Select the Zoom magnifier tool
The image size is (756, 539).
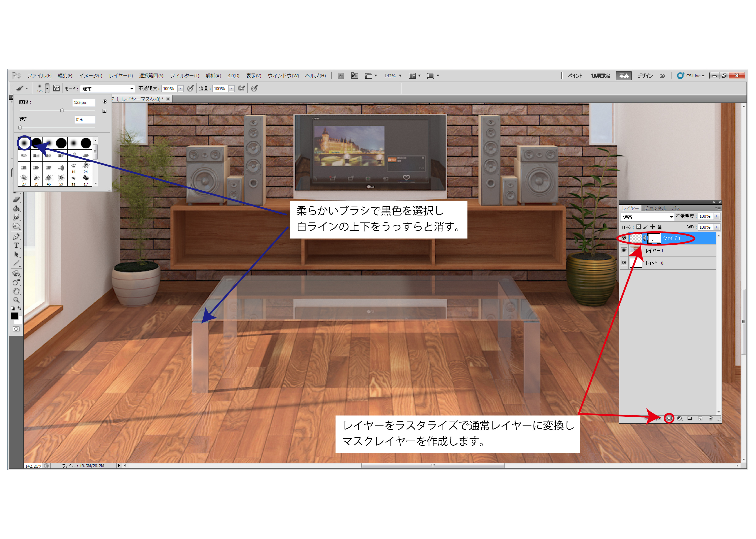click(16, 300)
